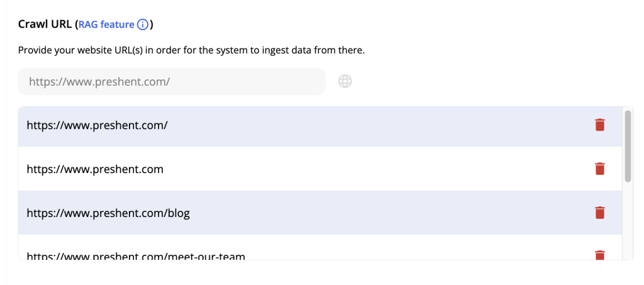Viewport: 644px width, 285px height.
Task: Trash the meet-our-team URL entry
Action: tap(599, 255)
